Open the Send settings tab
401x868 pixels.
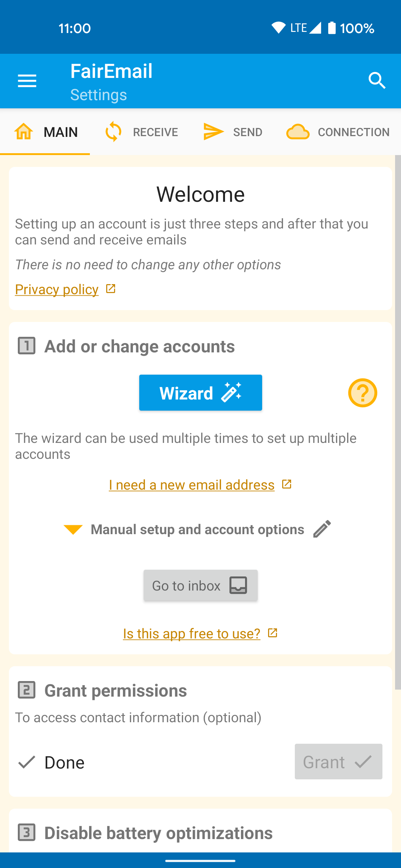233,132
